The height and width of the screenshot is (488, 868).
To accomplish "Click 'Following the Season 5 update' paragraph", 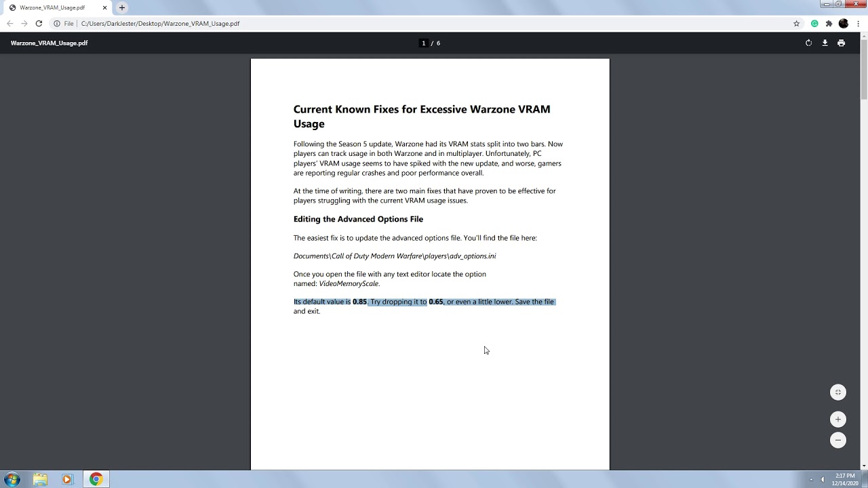I will point(428,158).
